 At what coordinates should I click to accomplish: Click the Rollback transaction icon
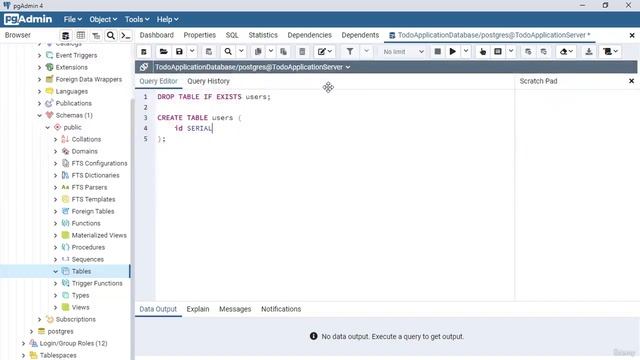click(544, 51)
